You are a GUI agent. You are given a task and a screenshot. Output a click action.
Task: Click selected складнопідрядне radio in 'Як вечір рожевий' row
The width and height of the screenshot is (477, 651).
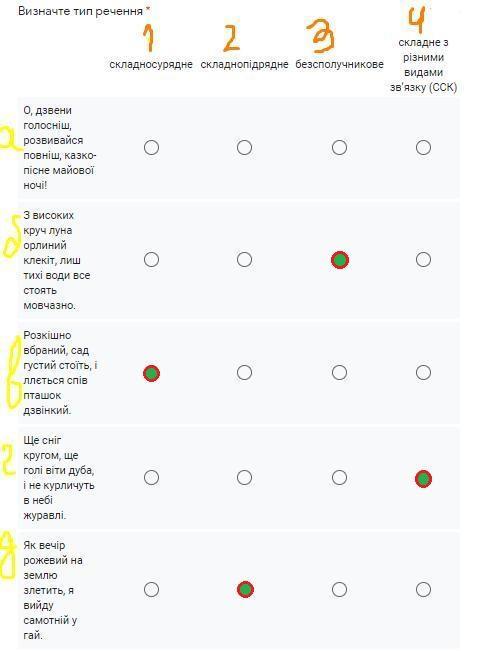point(245,589)
